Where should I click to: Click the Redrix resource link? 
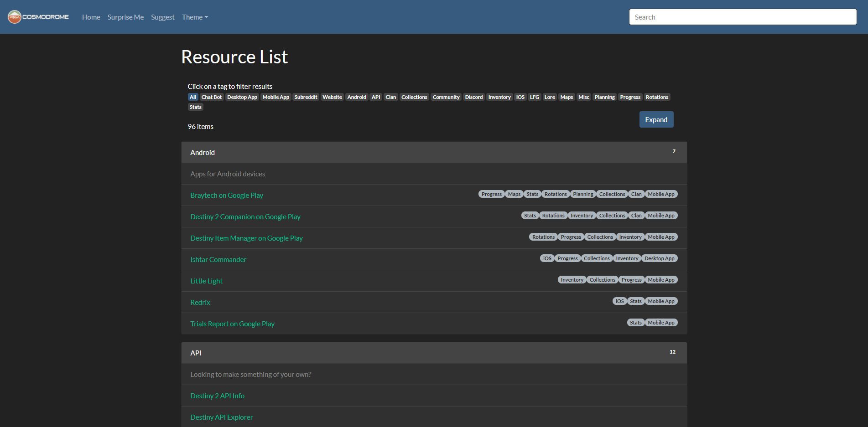[x=200, y=303]
